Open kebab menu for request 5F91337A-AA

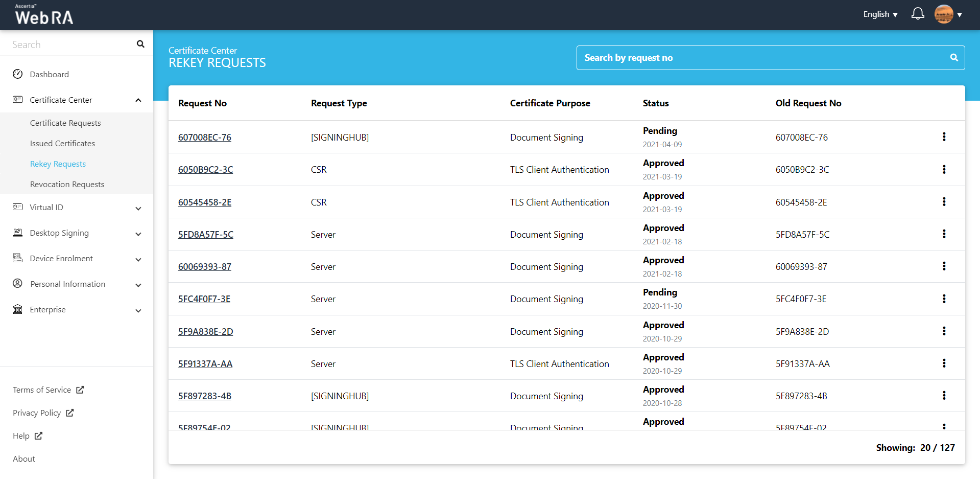click(x=944, y=363)
